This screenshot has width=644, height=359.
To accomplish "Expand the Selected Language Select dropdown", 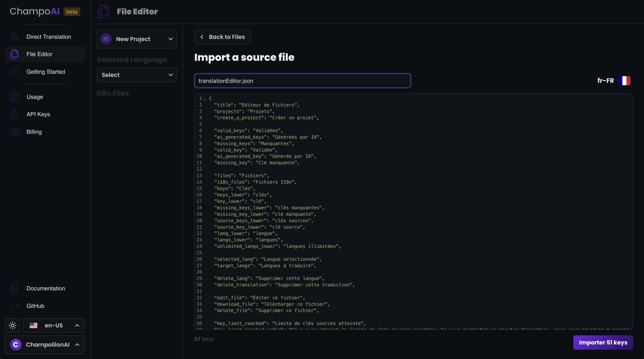I will [x=136, y=75].
